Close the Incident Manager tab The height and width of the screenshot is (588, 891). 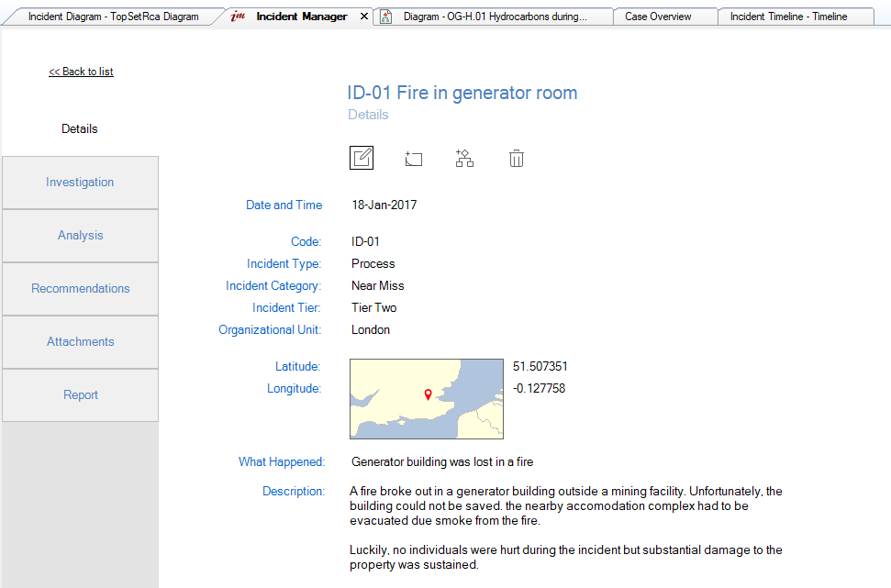[x=363, y=17]
